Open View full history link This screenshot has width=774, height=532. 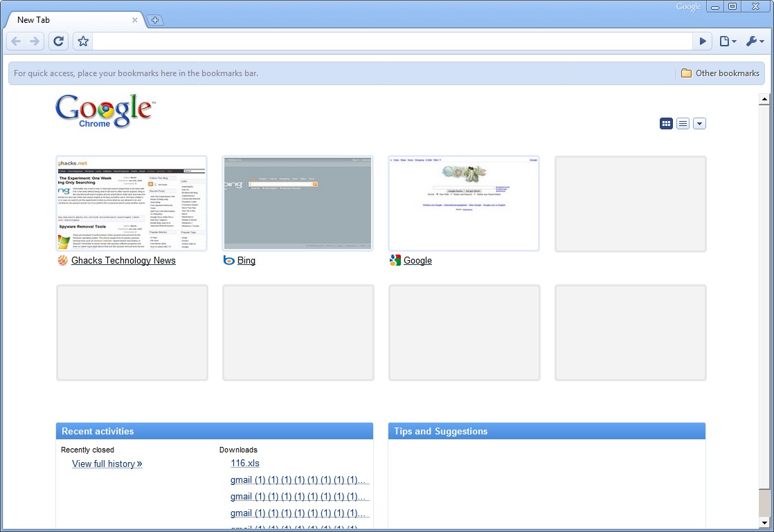pos(107,464)
